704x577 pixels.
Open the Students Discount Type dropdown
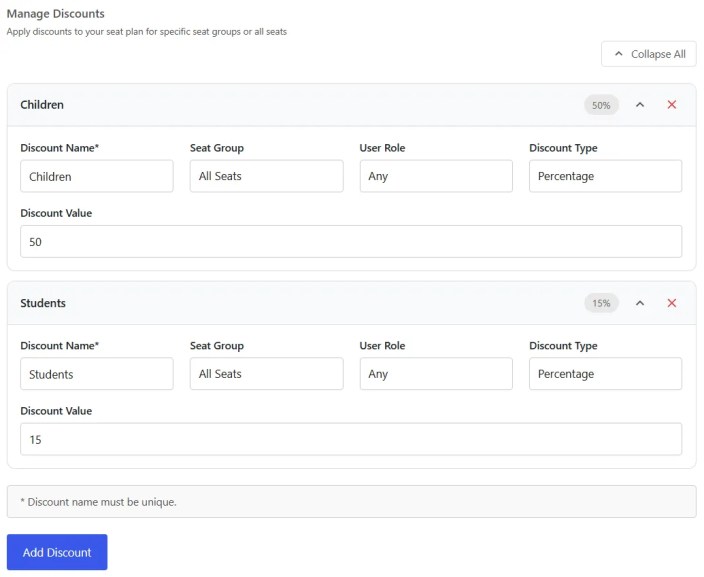coord(605,374)
